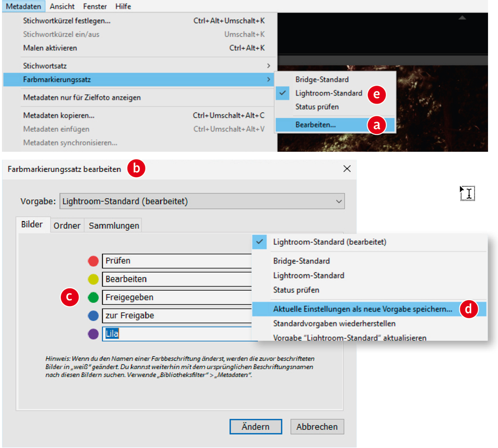Switch to the Sammlungen tab
This screenshot has height=448, width=498.
click(114, 225)
